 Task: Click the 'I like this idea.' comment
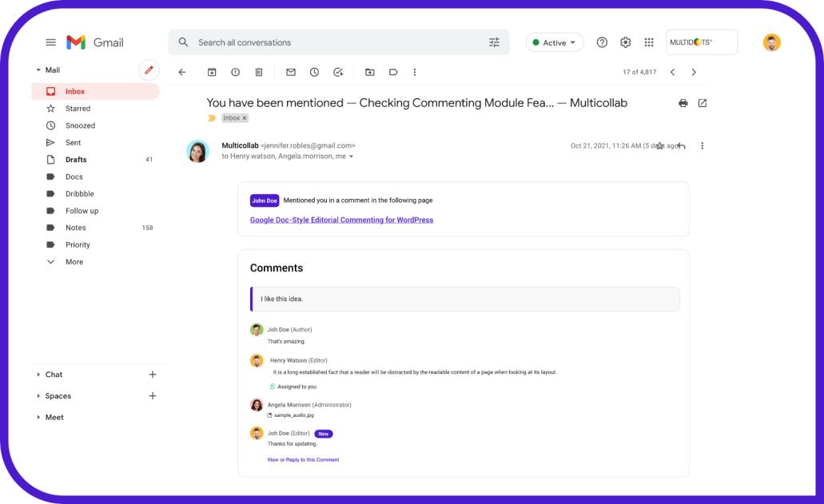point(465,299)
